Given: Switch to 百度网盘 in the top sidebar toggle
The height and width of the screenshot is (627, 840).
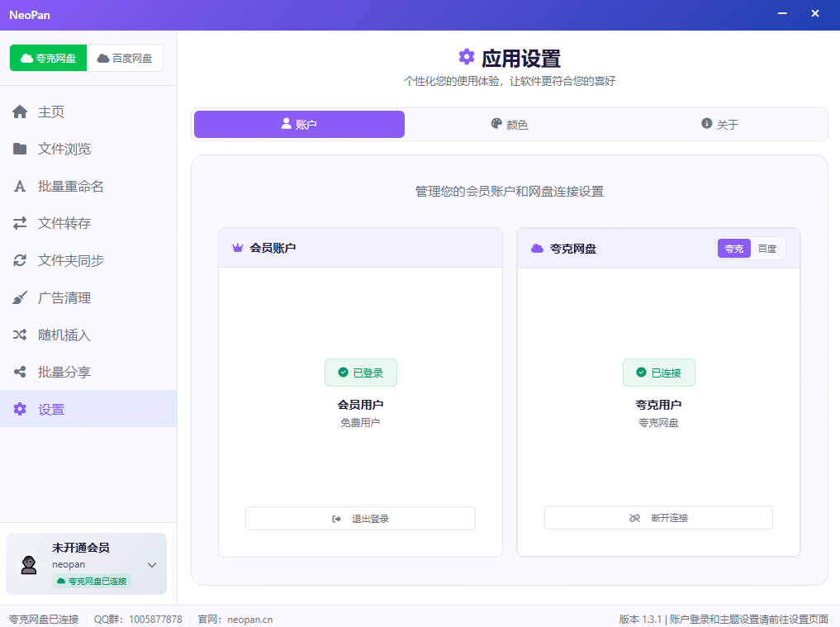Looking at the screenshot, I should (125, 59).
